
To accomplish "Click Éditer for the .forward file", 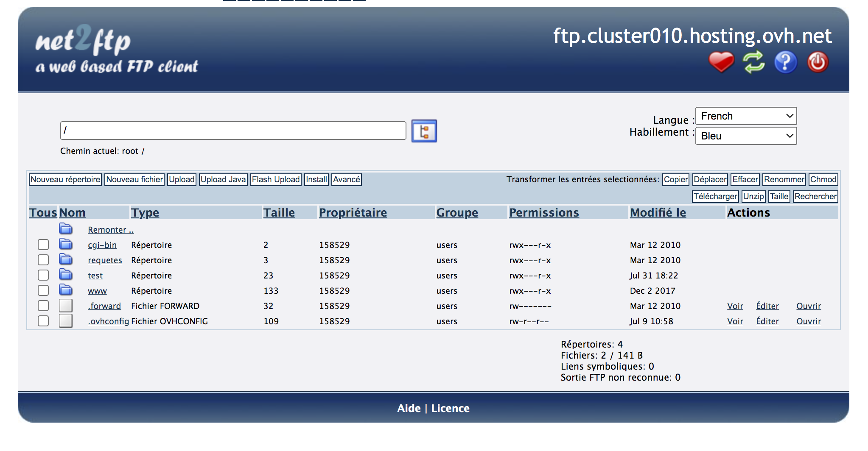I will [767, 306].
